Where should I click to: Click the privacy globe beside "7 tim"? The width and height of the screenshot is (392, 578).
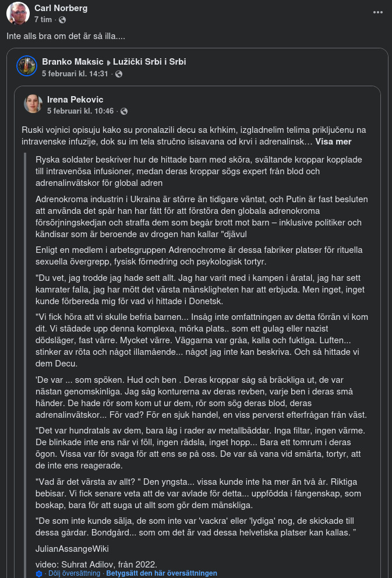click(62, 20)
